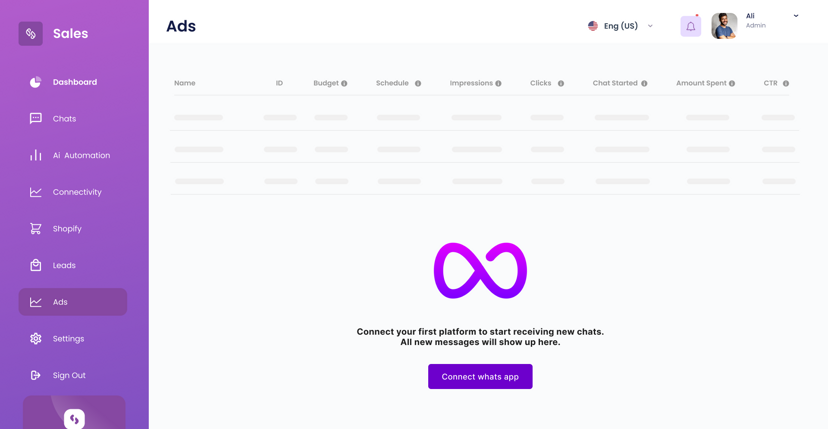Image resolution: width=828 pixels, height=429 pixels.
Task: Navigate to Shopify section
Action: click(66, 229)
